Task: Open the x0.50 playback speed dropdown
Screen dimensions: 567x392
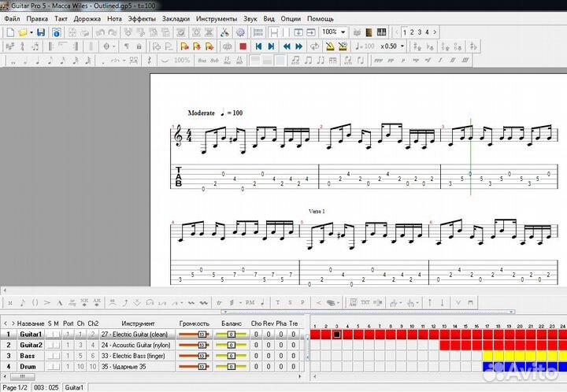Action: coord(402,46)
